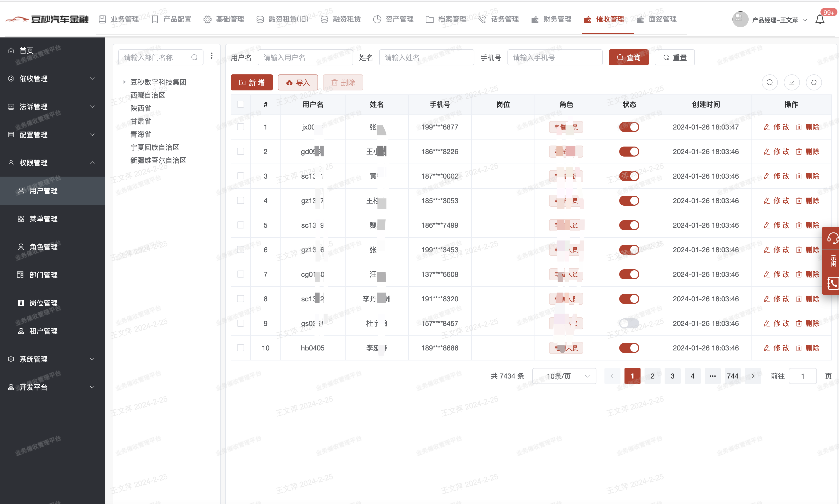
Task: Click the notification bell icon
Action: point(820,20)
